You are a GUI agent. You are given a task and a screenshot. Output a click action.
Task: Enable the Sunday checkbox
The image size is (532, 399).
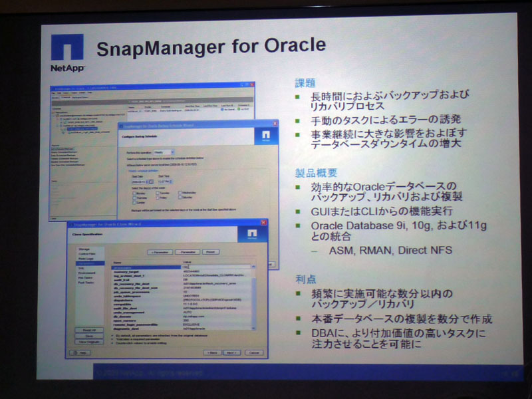[x=134, y=203]
